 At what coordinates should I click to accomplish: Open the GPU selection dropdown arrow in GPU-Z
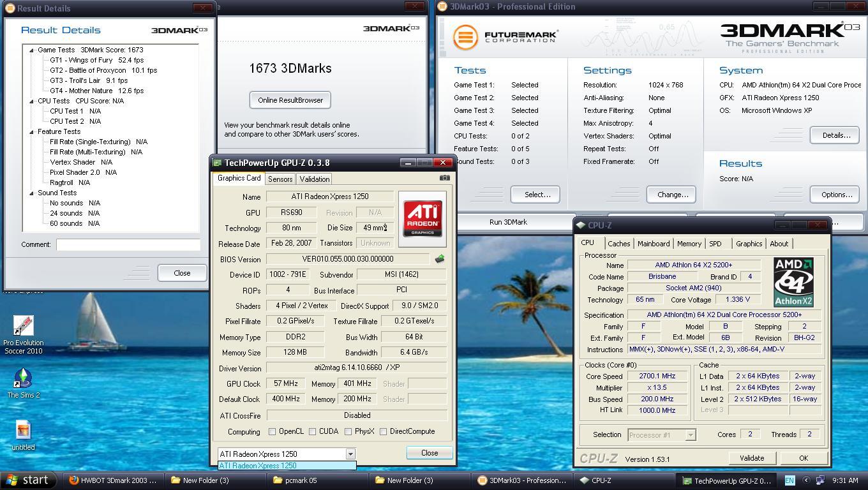pyautogui.click(x=350, y=454)
